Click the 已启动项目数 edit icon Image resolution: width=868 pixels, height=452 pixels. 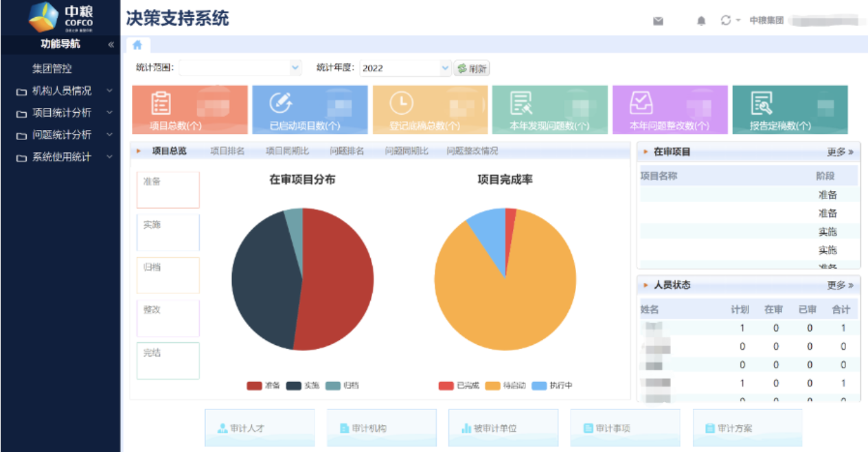click(280, 102)
